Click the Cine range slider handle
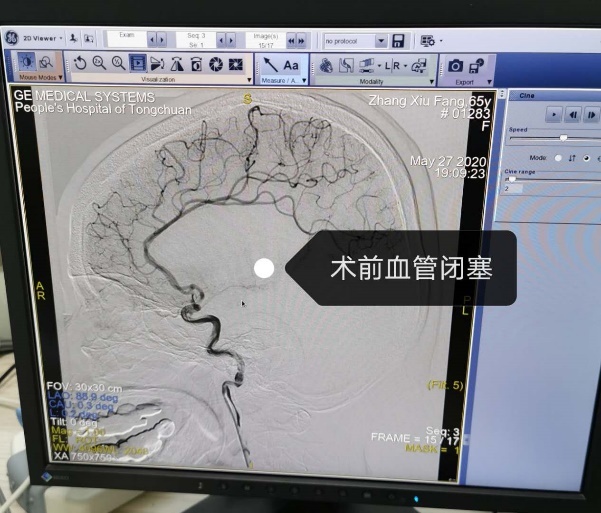The width and height of the screenshot is (601, 513). 512,179
